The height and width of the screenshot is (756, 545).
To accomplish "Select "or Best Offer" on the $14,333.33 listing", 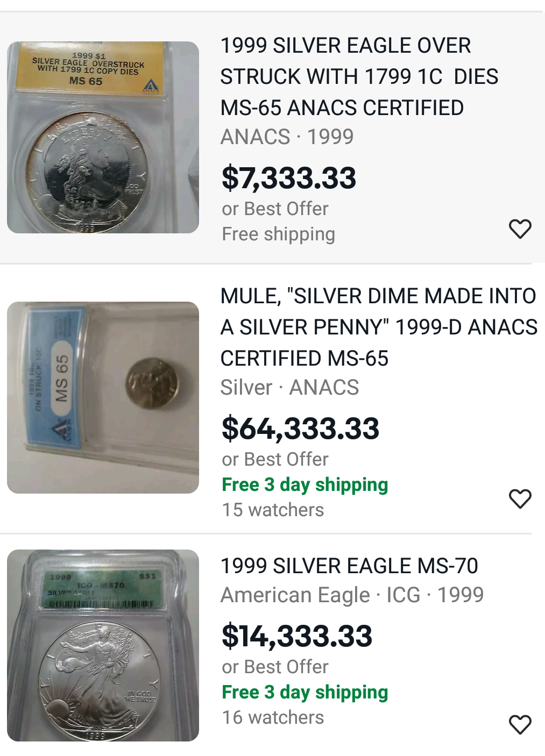I will pos(275,667).
